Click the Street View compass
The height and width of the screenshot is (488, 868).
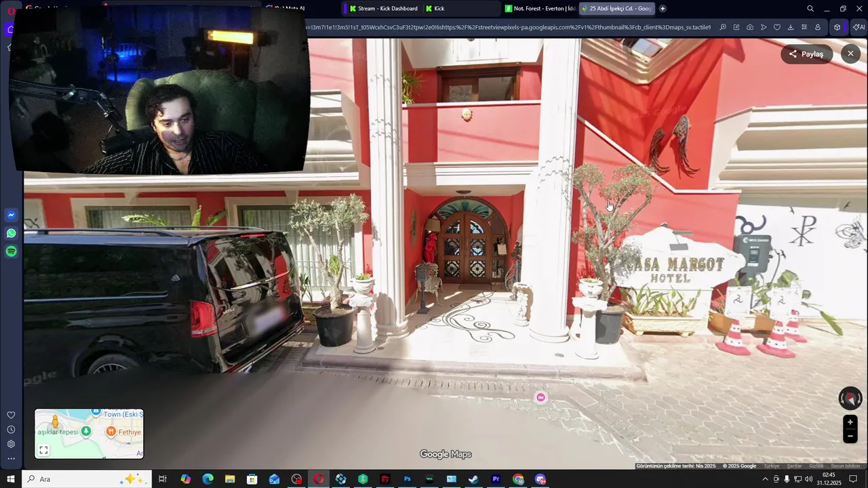tap(850, 399)
